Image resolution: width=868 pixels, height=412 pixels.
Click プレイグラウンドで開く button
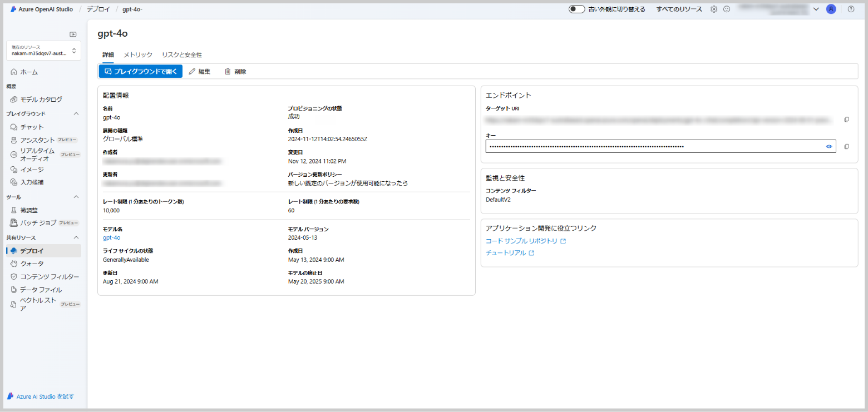point(141,72)
